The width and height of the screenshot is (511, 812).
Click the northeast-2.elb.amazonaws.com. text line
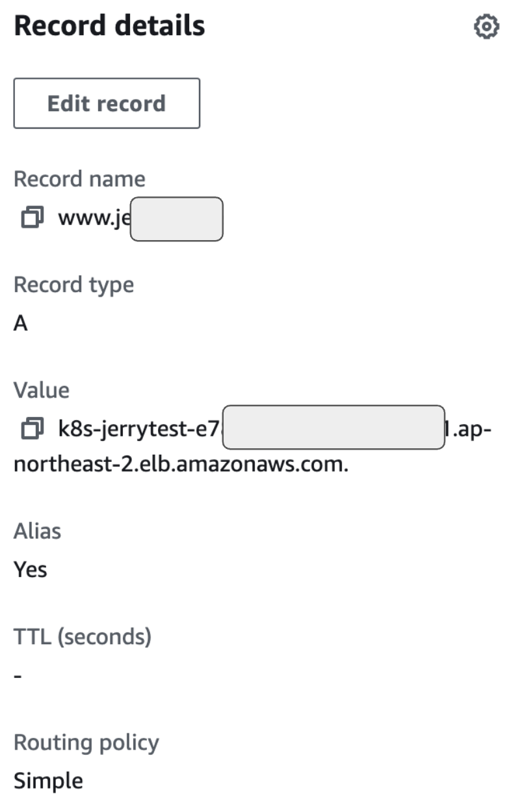point(181,466)
